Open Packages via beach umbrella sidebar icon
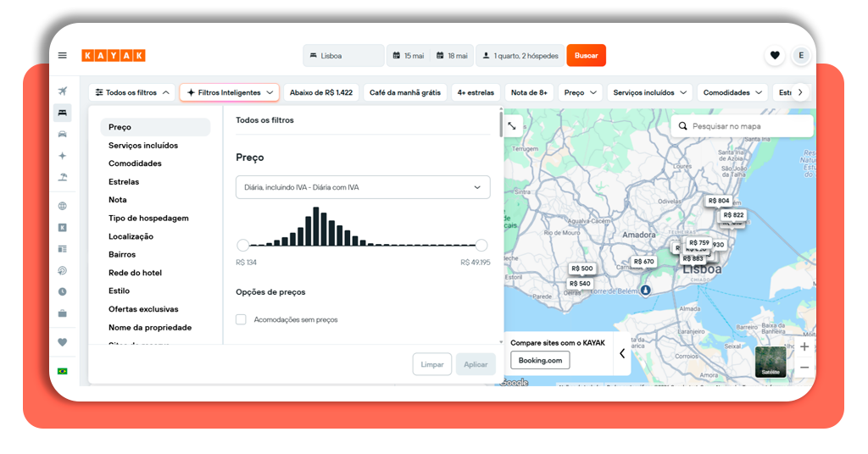Image resolution: width=868 pixels, height=454 pixels. coord(63,178)
